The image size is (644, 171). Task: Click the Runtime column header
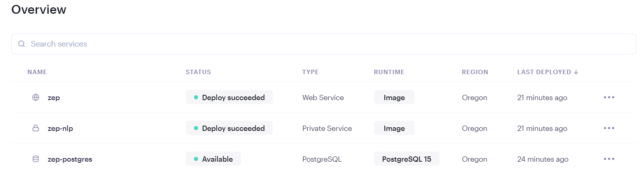coord(389,72)
